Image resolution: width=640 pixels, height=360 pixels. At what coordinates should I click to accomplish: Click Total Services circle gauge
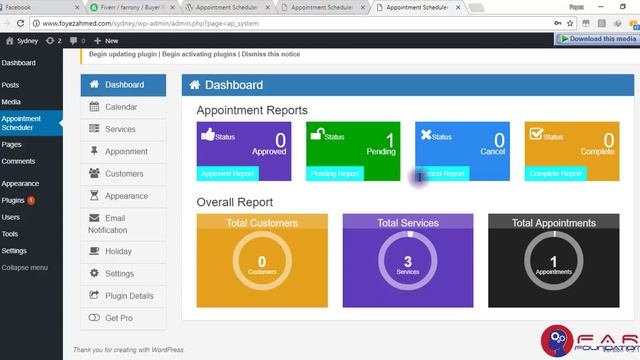coord(408,261)
